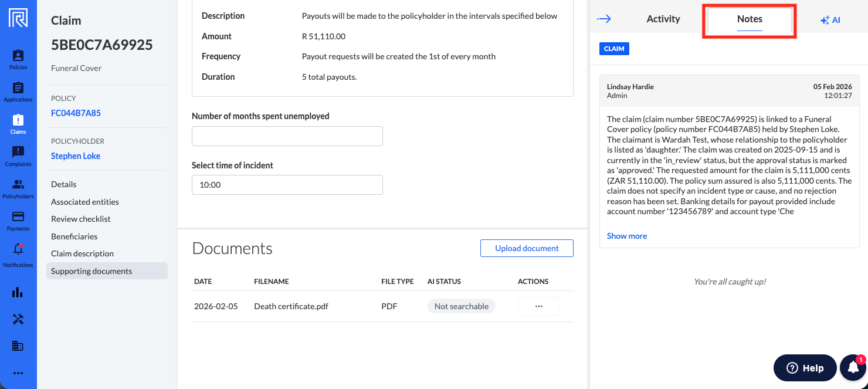This screenshot has width=868, height=389.
Task: Open policy FC044B7A85 link
Action: coord(76,113)
